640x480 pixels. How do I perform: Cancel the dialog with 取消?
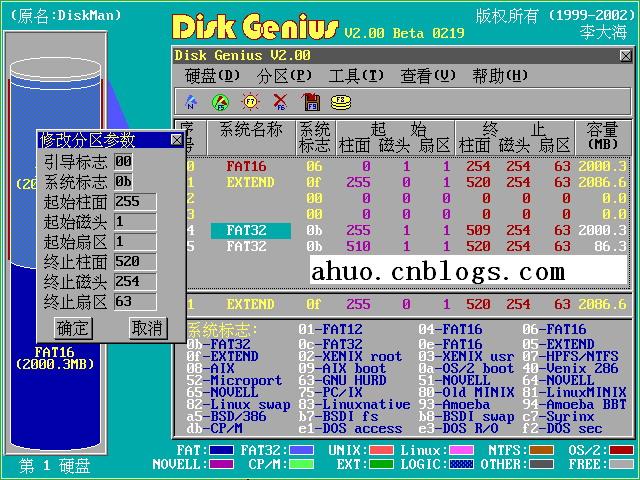(148, 328)
